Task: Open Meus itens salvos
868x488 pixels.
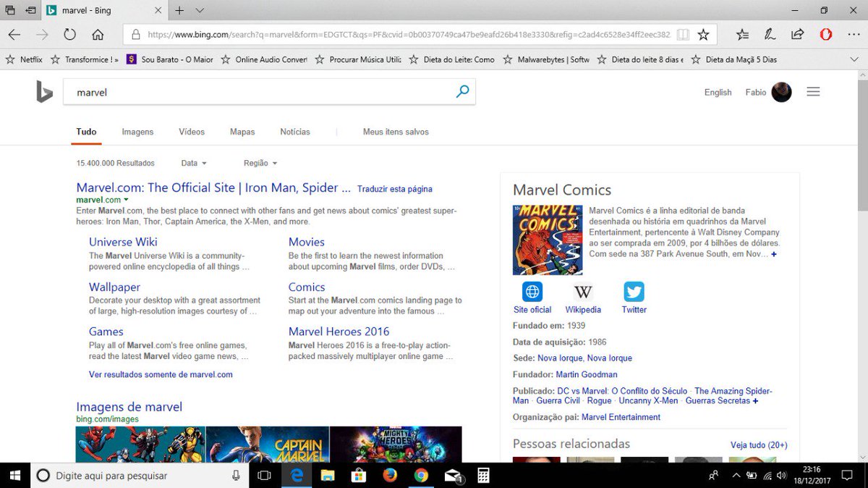Action: (396, 132)
